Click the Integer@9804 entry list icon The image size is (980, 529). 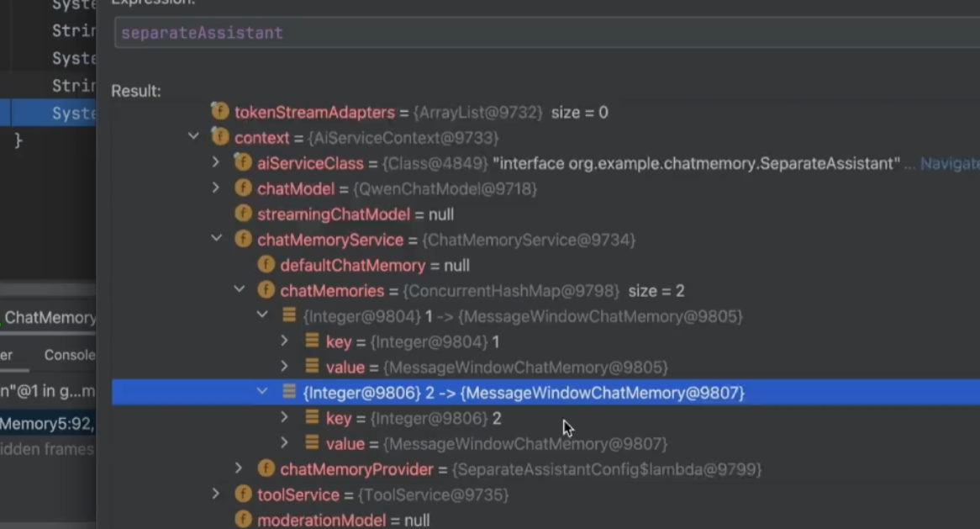tap(289, 315)
